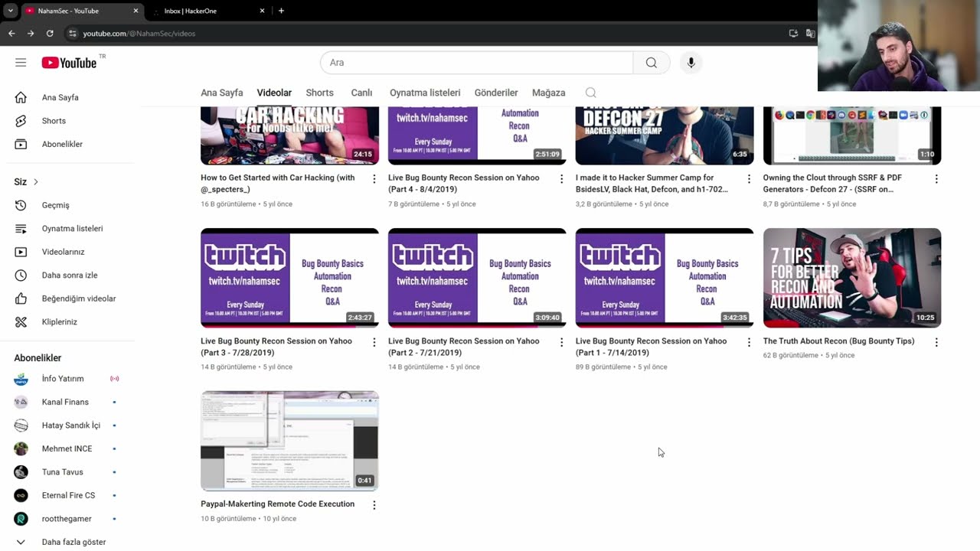Open options for Yahoo Part 3 video

pos(374,342)
